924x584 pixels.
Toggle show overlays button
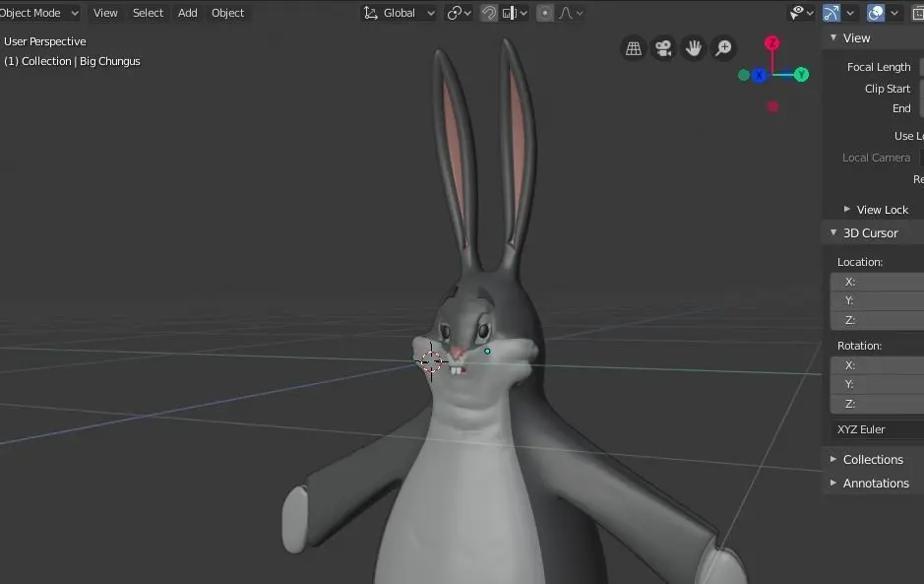point(876,13)
